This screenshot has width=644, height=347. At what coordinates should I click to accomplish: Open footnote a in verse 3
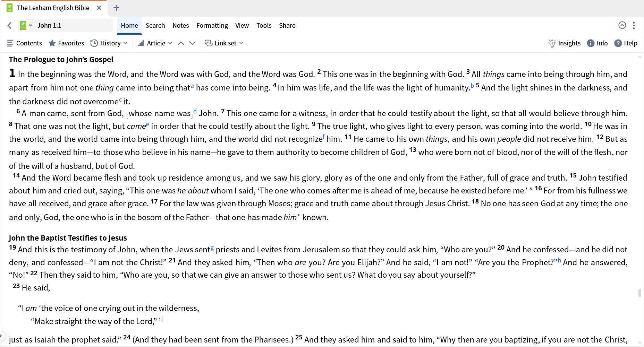coord(192,86)
